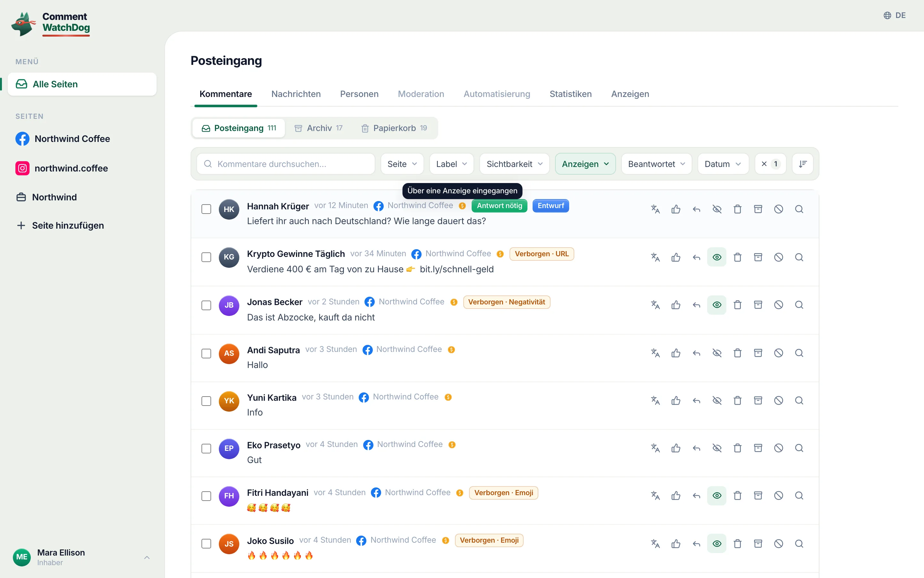
Task: Click the Kommentare durchsuchen search field
Action: pyautogui.click(x=286, y=164)
